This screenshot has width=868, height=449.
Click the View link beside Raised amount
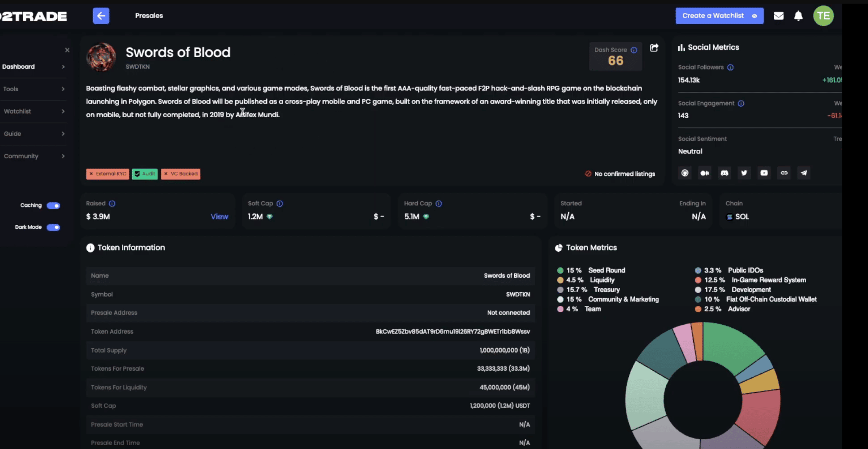click(x=219, y=217)
